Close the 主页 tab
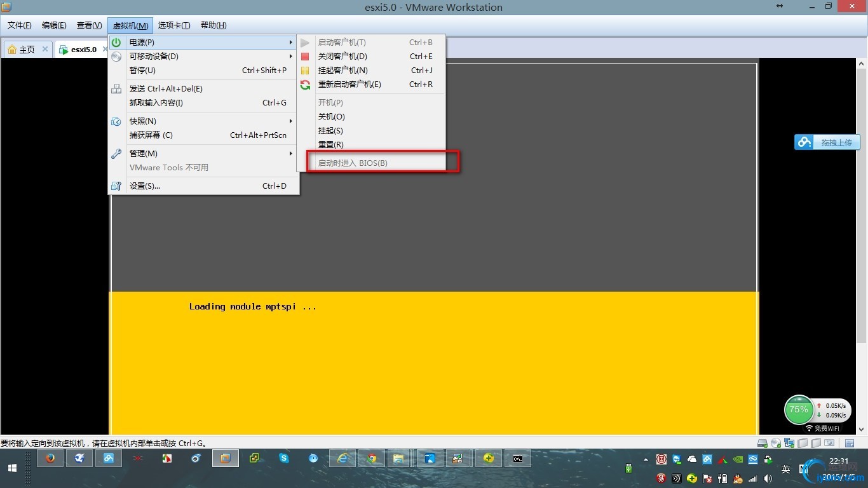The width and height of the screenshot is (868, 488). 45,49
